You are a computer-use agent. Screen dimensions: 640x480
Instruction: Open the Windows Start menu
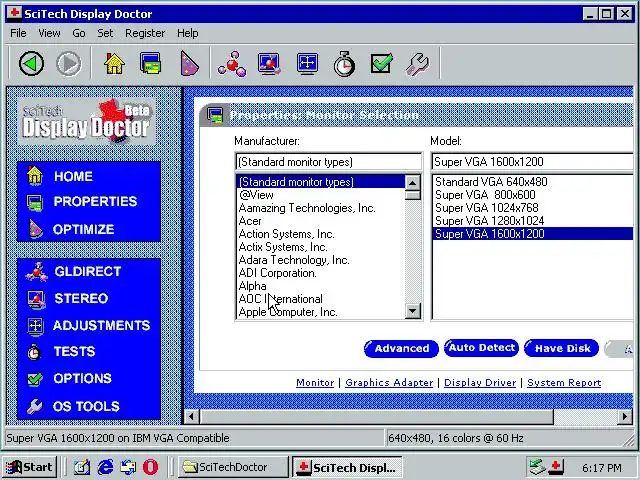30,467
